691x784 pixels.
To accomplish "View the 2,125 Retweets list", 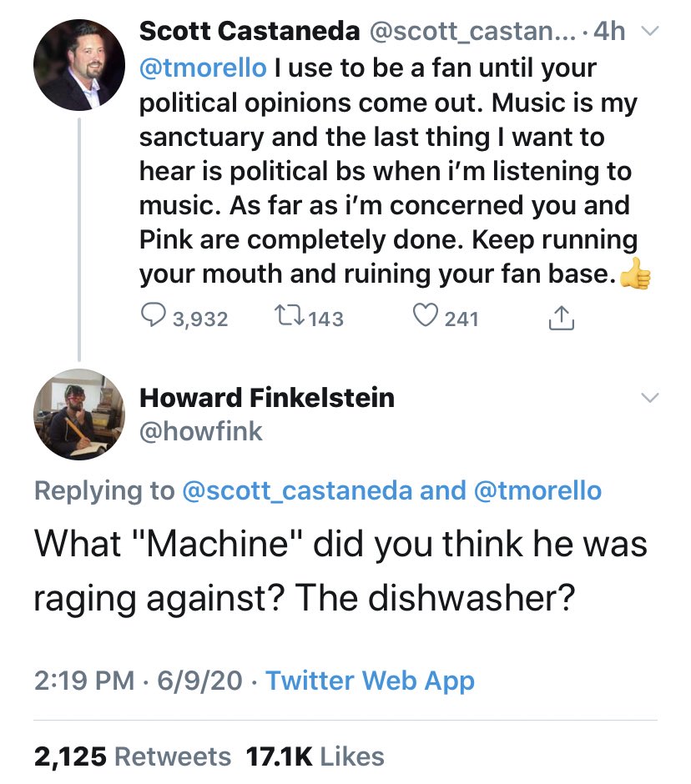I will click(x=132, y=756).
